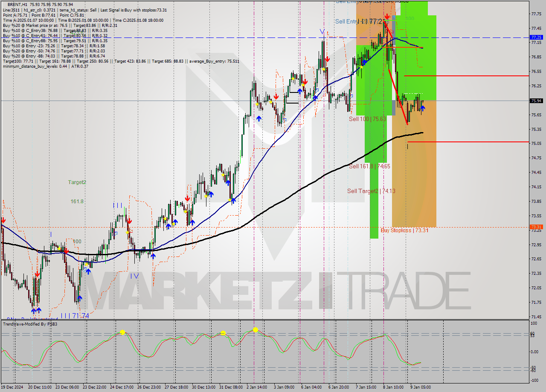Click the olive '161.8' Fibonacci label
546x392 pixels.
77,201
